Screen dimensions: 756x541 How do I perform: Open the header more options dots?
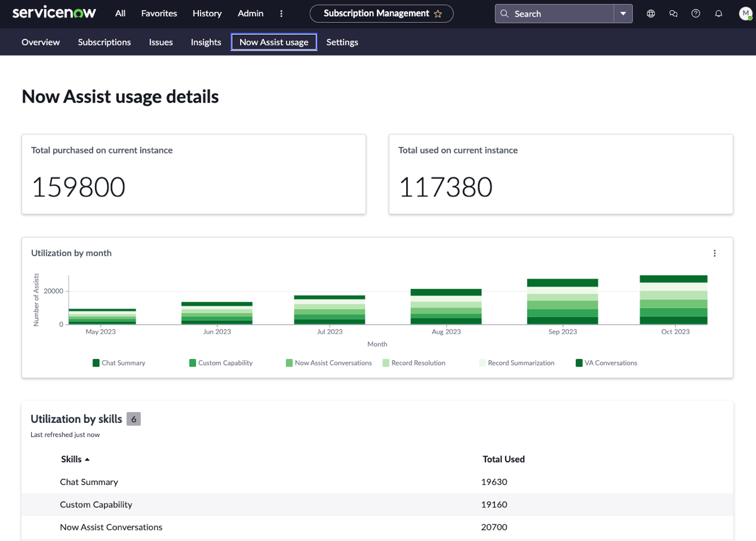281,13
